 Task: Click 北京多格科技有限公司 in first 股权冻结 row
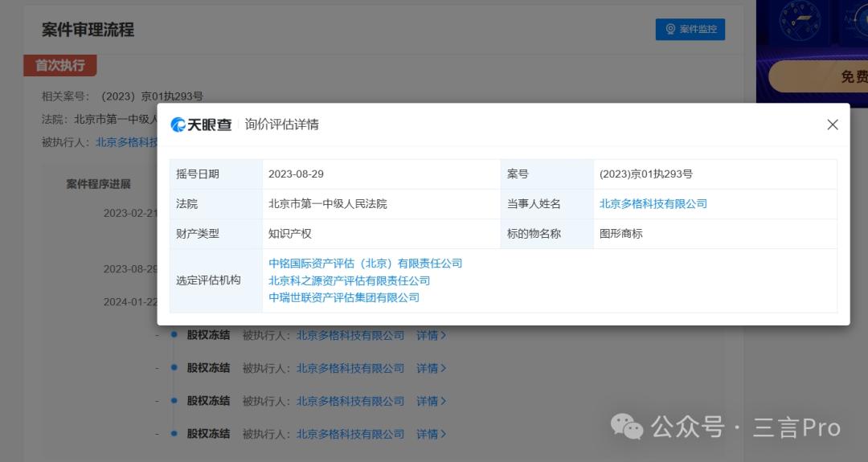click(x=350, y=335)
